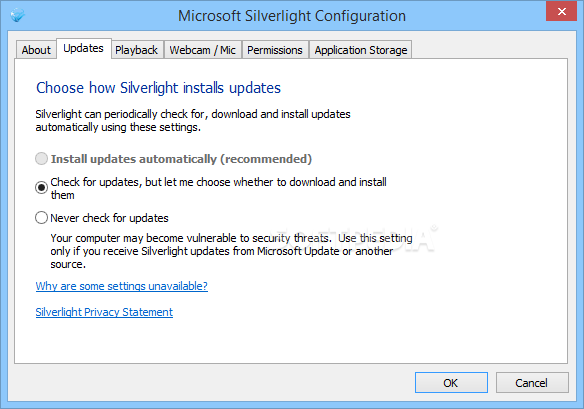The height and width of the screenshot is (409, 584).
Task: Select the 'Check for updates' radio button
Action: point(41,187)
